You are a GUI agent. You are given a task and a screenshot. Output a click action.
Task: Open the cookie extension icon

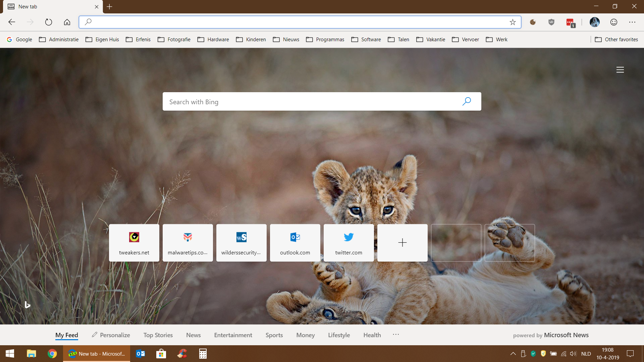tap(533, 22)
